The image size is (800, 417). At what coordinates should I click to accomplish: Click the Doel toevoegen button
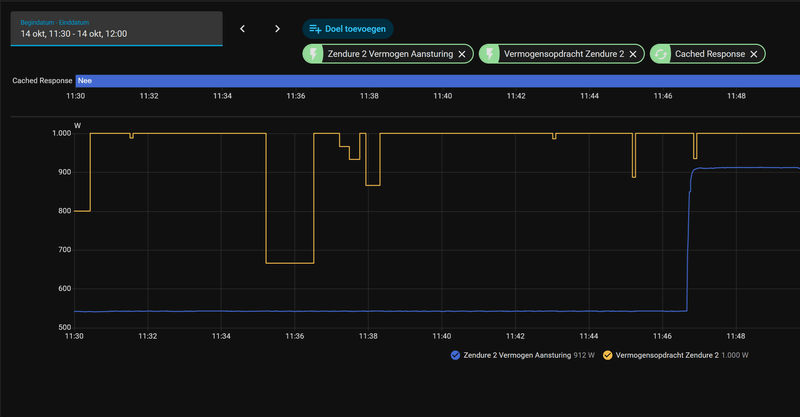(347, 29)
